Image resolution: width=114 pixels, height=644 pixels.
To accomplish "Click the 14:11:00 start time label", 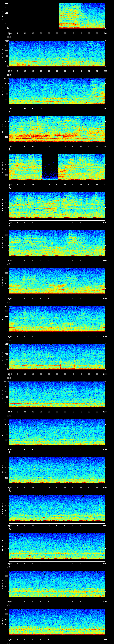I will tap(9, 298).
